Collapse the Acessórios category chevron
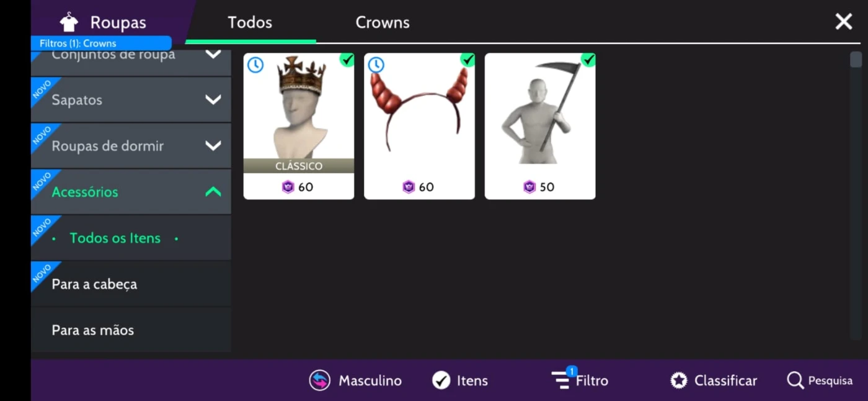Image resolution: width=868 pixels, height=401 pixels. 213,192
